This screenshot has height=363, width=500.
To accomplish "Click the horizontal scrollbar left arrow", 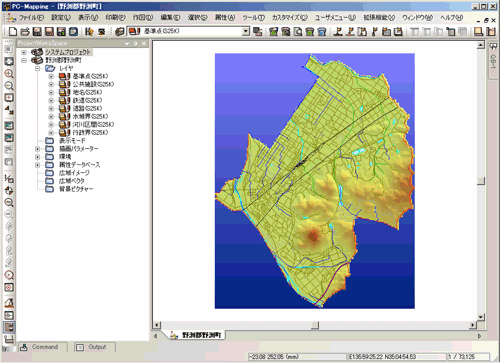I will [157, 325].
